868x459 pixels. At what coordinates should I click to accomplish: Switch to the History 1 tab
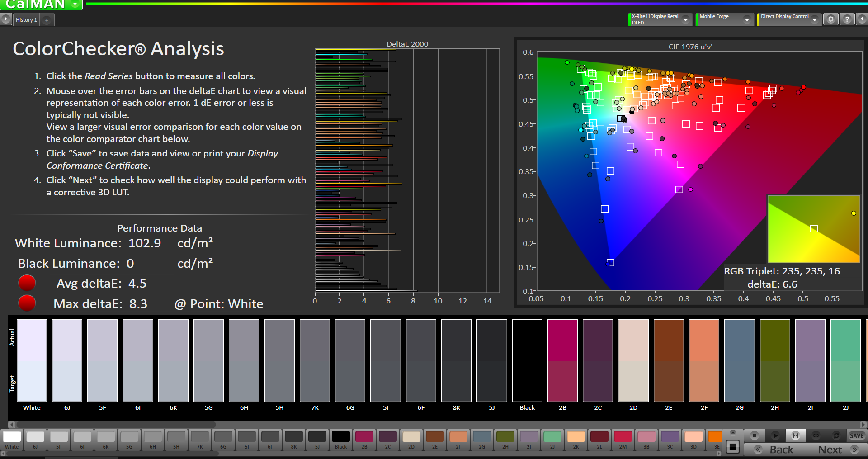pyautogui.click(x=26, y=20)
